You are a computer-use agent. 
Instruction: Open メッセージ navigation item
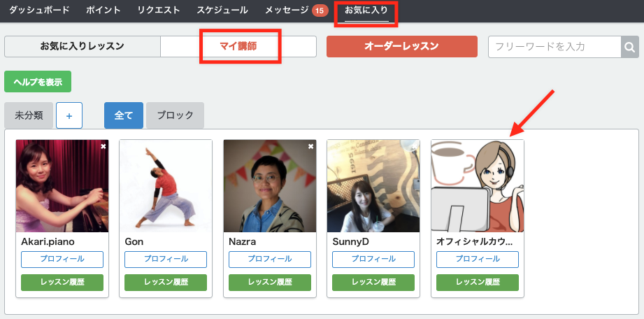tap(287, 10)
